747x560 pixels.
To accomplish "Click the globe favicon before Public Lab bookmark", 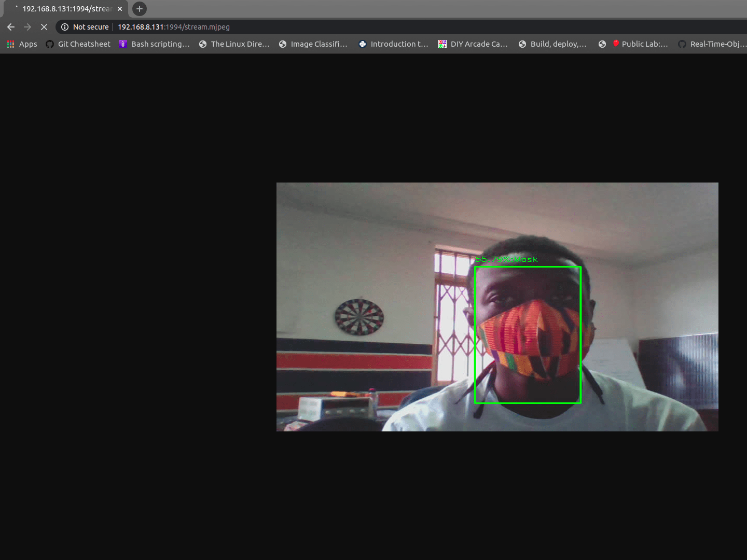I will (x=602, y=44).
